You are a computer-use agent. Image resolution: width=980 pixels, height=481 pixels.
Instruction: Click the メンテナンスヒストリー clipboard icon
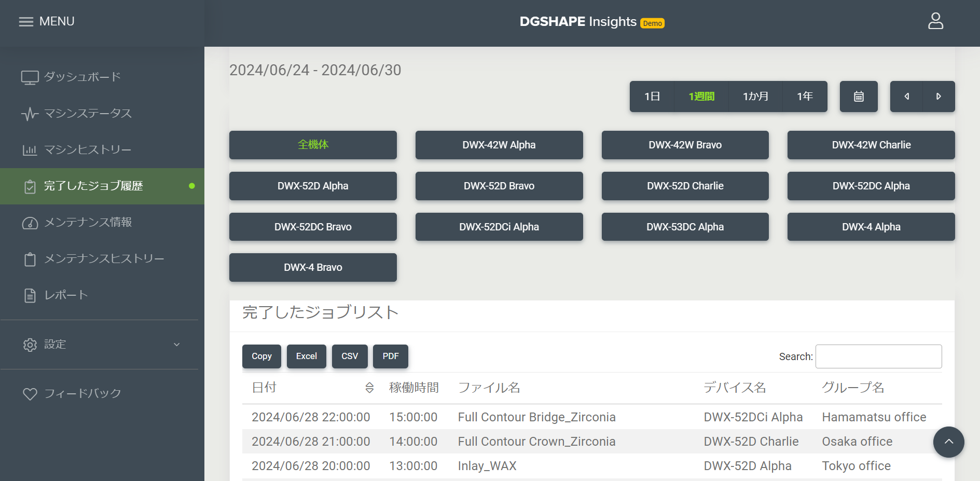(30, 259)
